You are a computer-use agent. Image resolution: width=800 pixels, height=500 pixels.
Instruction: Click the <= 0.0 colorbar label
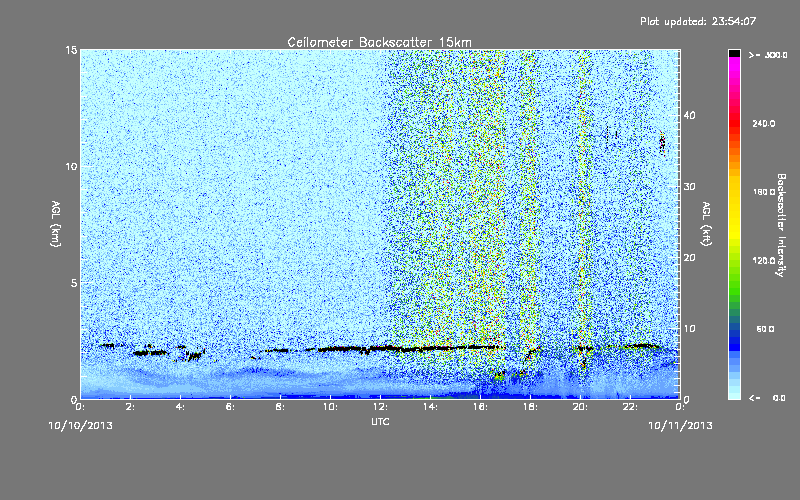pyautogui.click(x=768, y=398)
